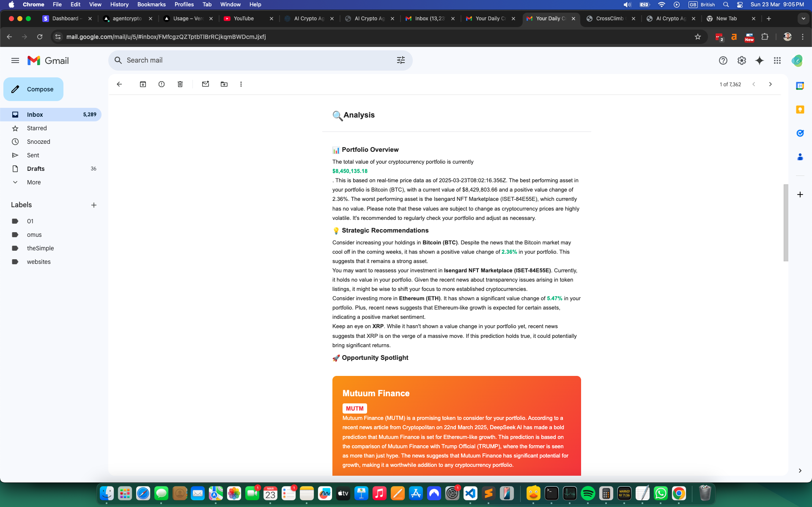Click the Move to folder icon

click(224, 84)
